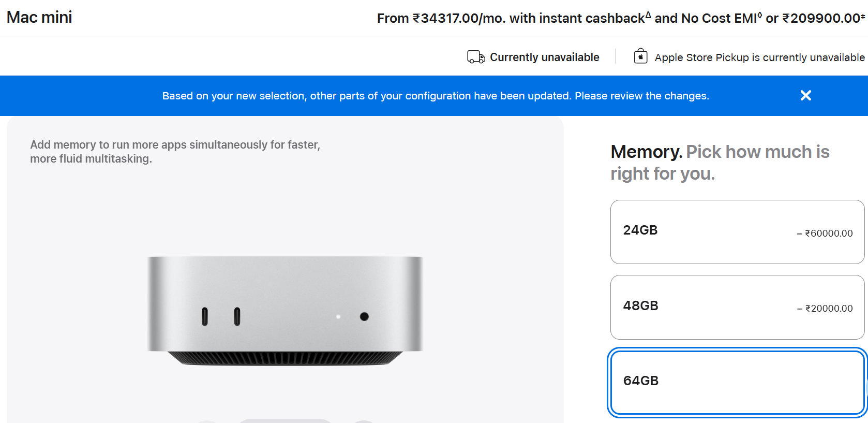868x423 pixels.
Task: Click the delivery truck icon
Action: pos(475,57)
